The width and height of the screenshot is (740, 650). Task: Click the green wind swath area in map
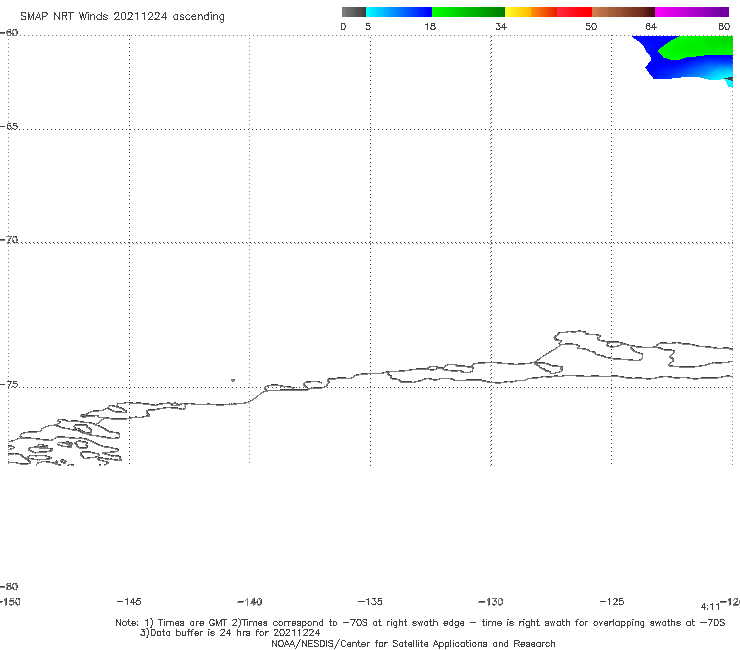(698, 46)
